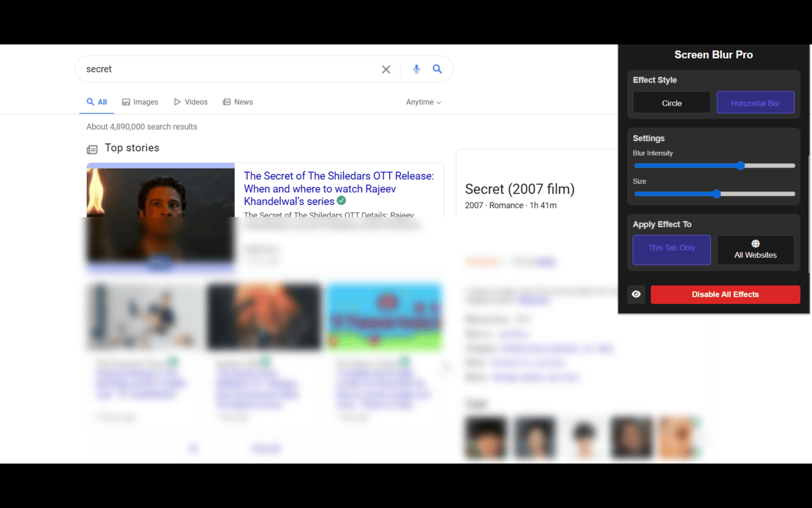
Task: Click the blue magnifier search button
Action: (x=437, y=69)
